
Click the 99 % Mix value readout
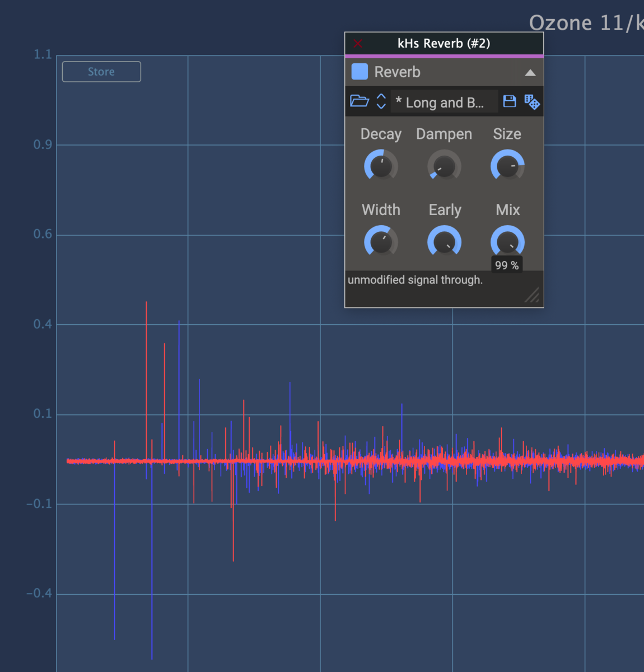507,265
